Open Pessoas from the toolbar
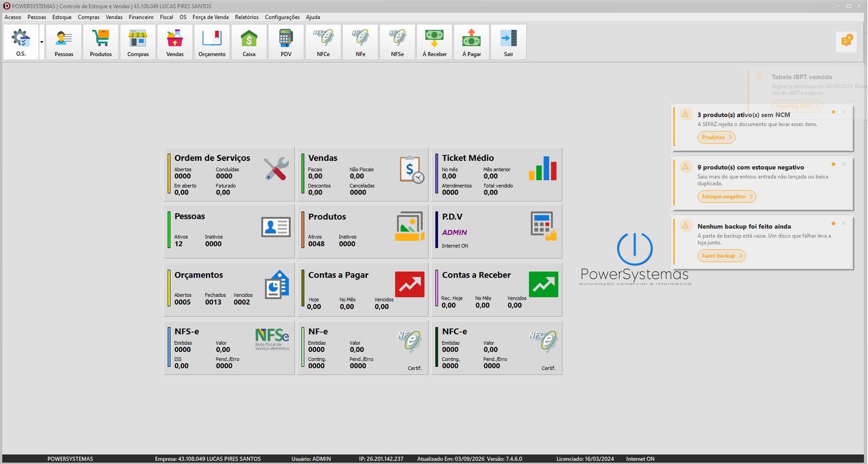The width and height of the screenshot is (868, 464). click(x=64, y=42)
